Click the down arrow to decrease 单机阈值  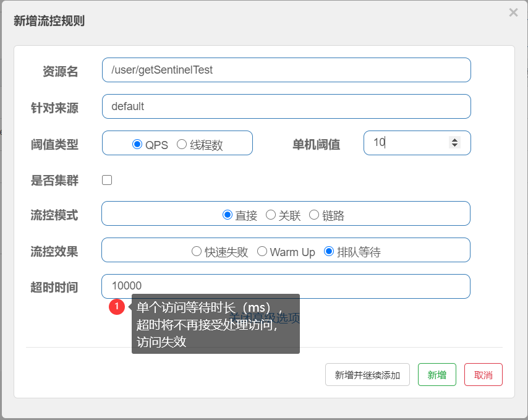point(456,147)
